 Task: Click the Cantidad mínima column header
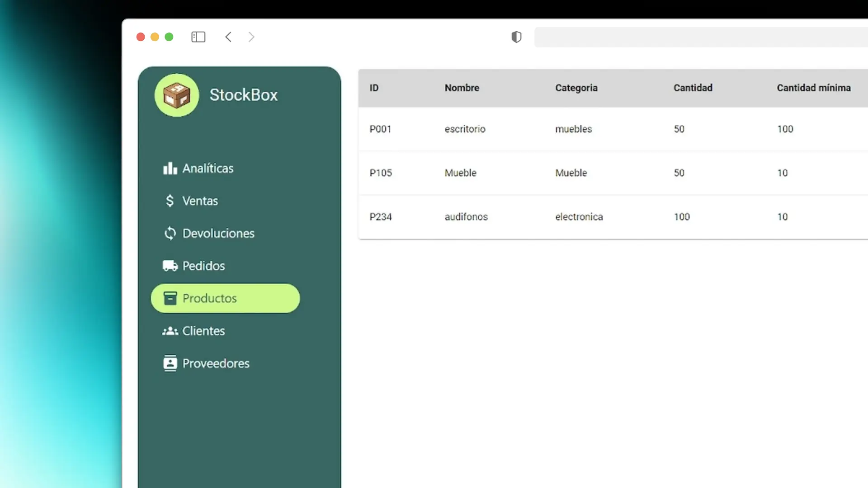click(x=813, y=88)
